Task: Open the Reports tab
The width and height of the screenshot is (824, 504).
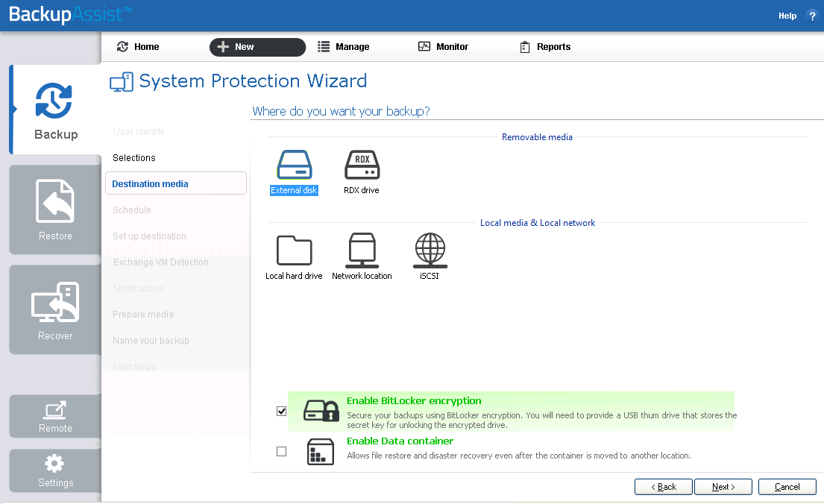Action: (545, 47)
